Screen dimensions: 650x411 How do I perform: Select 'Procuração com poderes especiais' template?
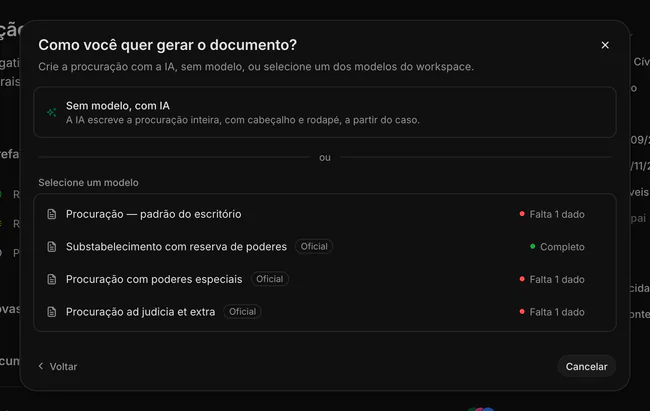point(325,279)
